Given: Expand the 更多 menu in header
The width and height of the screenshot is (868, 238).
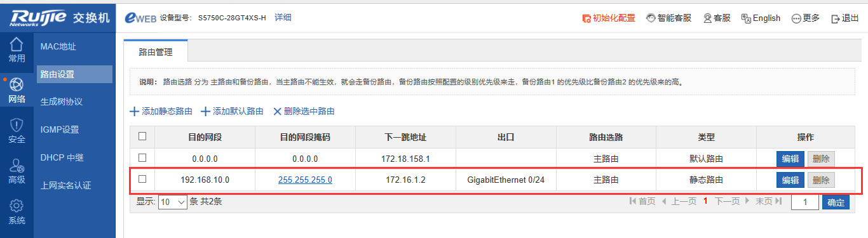Looking at the screenshot, I should pos(806,18).
